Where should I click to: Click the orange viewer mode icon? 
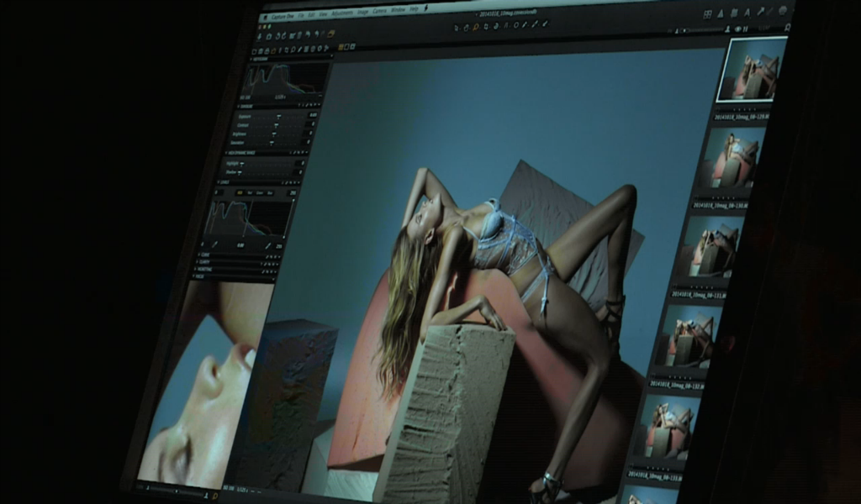click(x=341, y=47)
